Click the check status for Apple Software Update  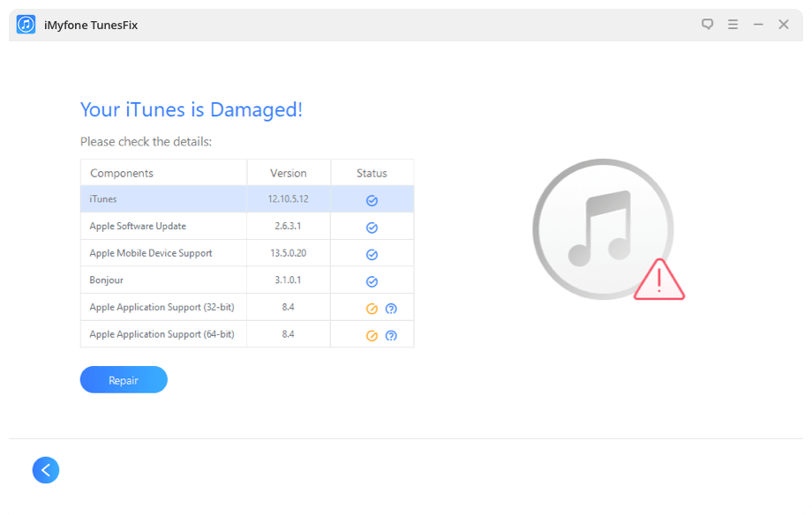click(372, 228)
